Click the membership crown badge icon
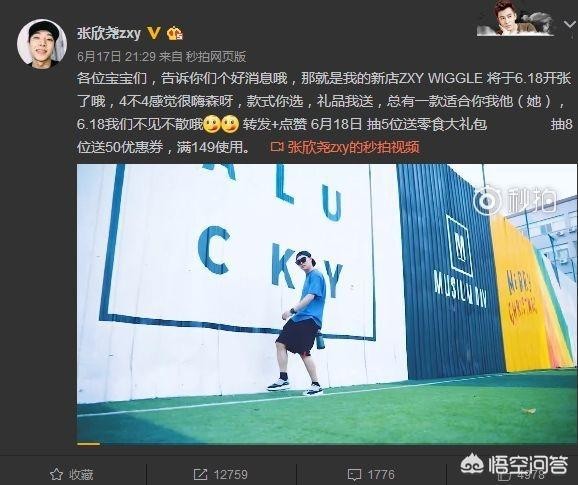 click(x=175, y=34)
